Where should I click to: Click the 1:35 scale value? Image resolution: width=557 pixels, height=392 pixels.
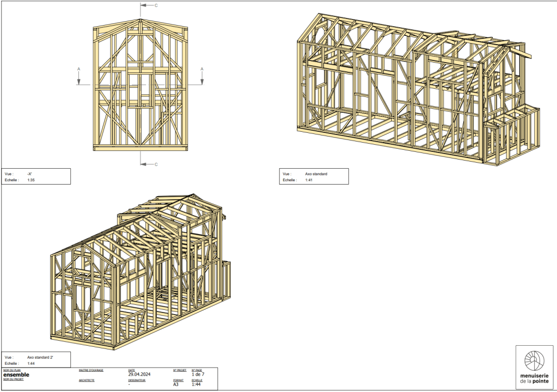tap(31, 180)
